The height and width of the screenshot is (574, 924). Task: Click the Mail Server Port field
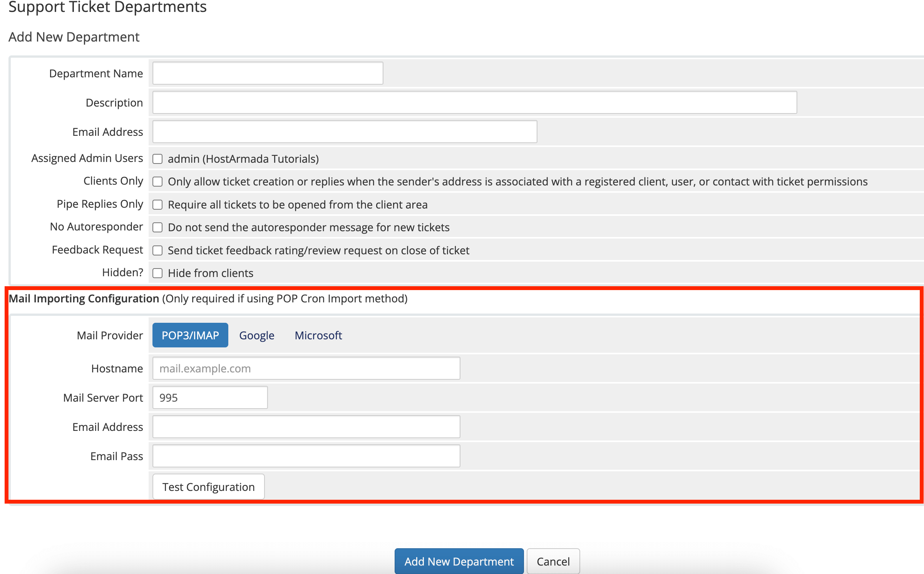210,397
